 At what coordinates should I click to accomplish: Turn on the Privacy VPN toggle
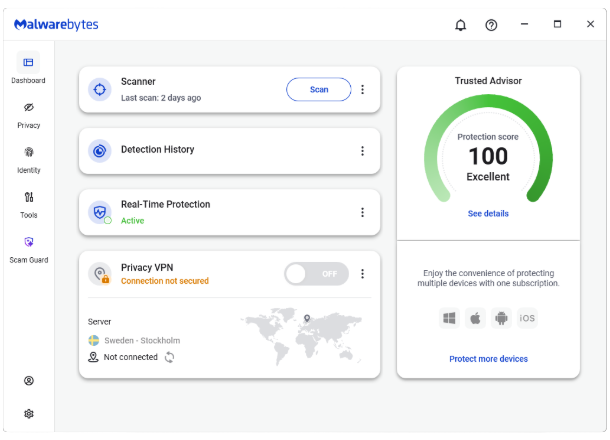pyautogui.click(x=316, y=274)
